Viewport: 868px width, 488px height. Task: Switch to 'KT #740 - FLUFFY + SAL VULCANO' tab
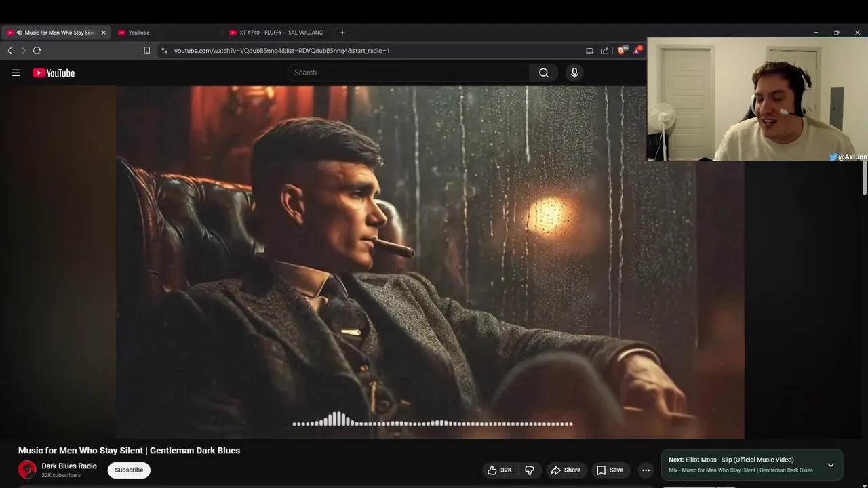coord(278,33)
